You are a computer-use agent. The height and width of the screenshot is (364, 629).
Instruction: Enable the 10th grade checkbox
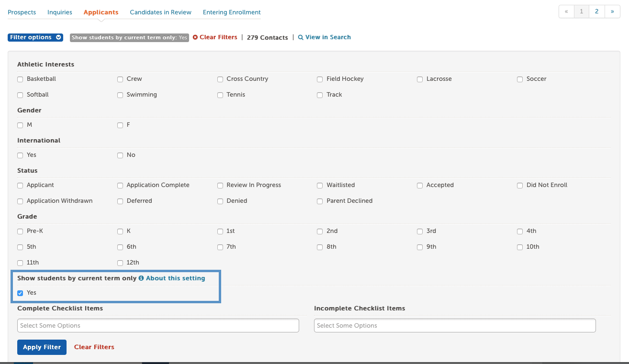pyautogui.click(x=520, y=247)
